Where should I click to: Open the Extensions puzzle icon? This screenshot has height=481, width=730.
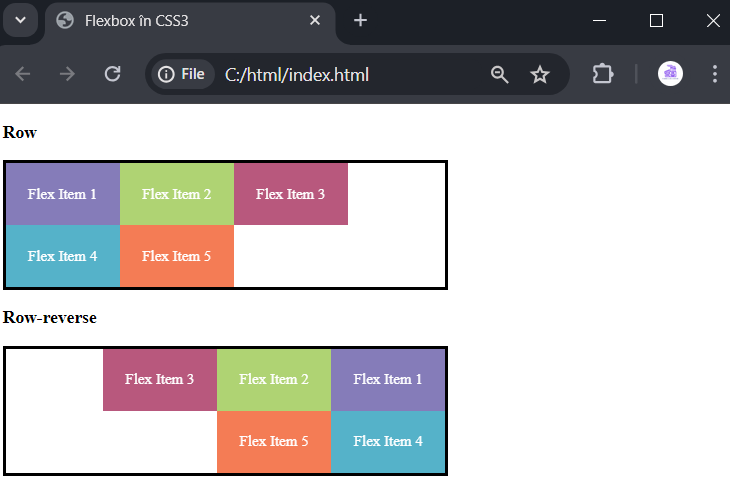tap(602, 74)
